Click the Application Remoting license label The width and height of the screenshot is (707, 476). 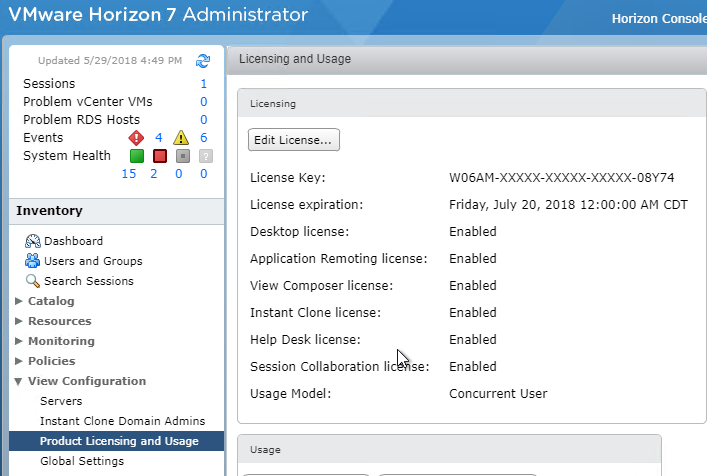pyautogui.click(x=339, y=258)
